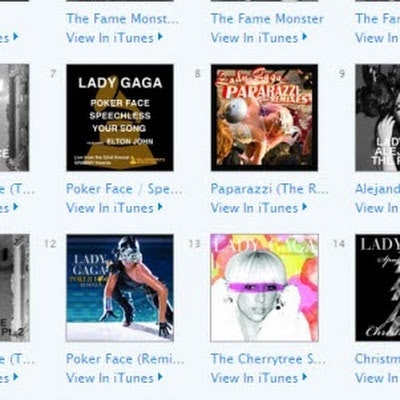Image resolution: width=400 pixels, height=400 pixels.
Task: Click the arrow icon after View In iTunes under The Fame Monster
Action: coord(305,37)
